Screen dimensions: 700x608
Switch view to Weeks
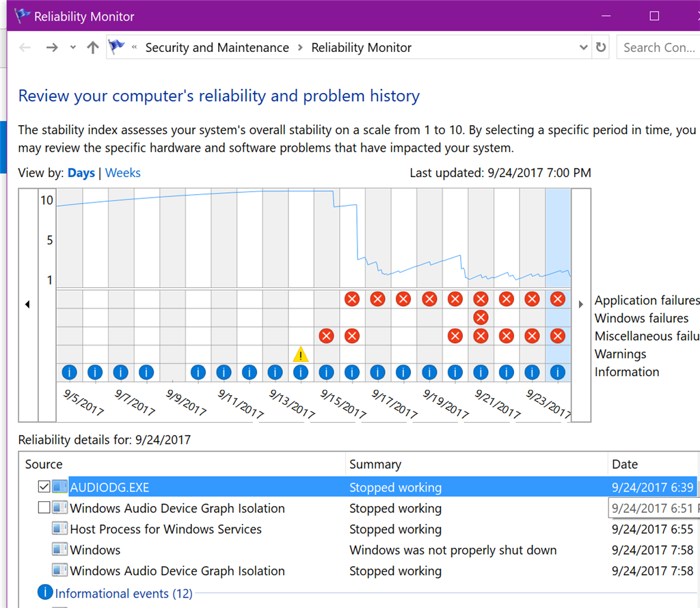point(123,173)
